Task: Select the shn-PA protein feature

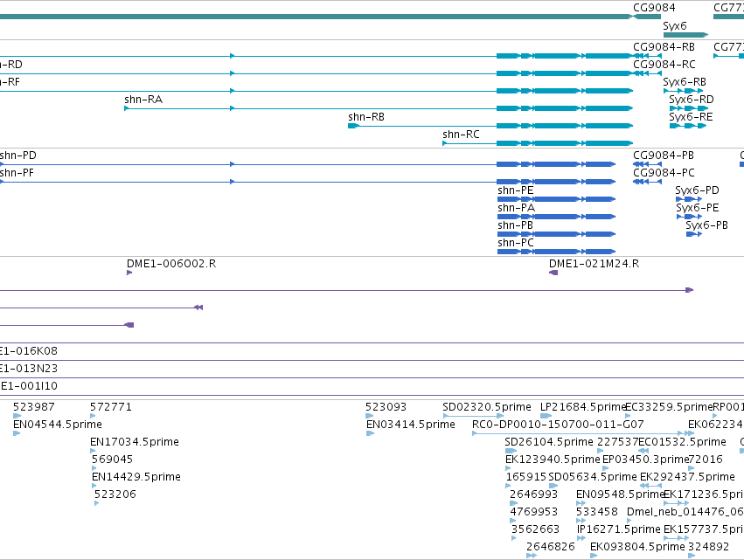Action: 556,217
